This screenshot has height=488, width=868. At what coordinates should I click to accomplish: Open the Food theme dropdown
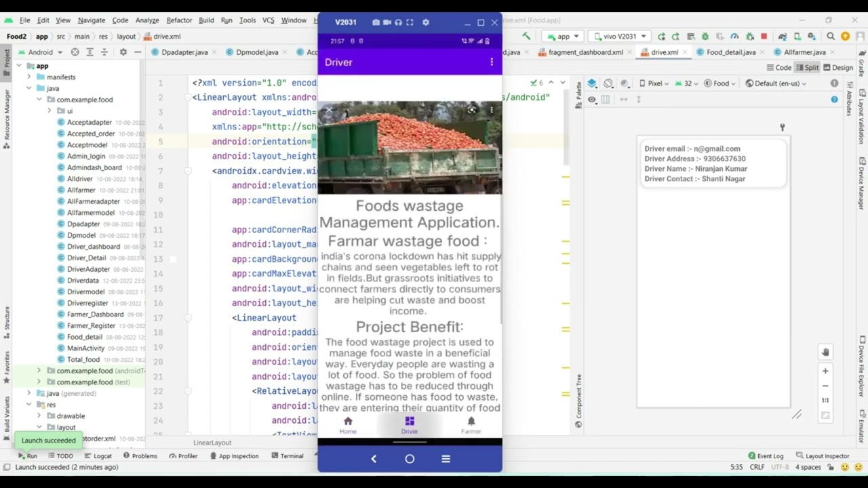pyautogui.click(x=720, y=83)
